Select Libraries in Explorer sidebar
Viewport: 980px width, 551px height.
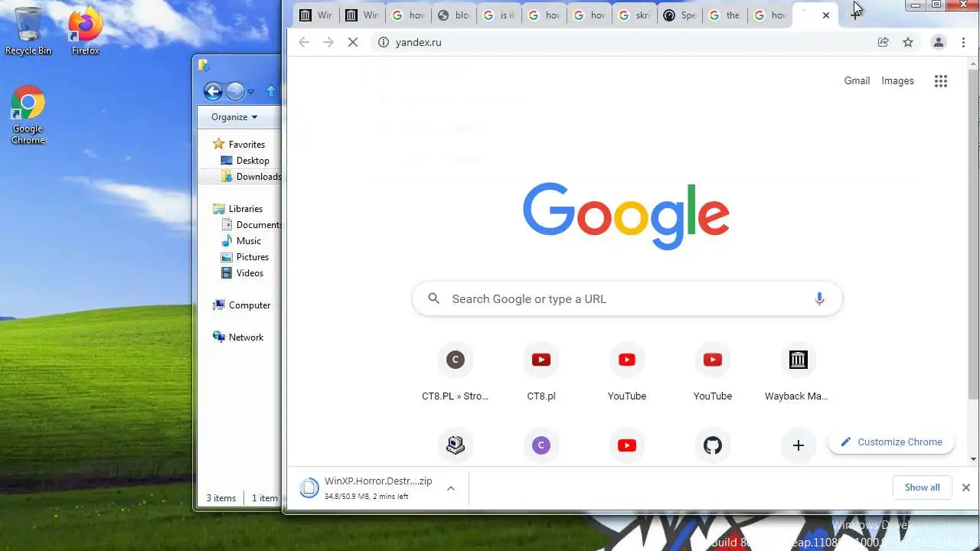(x=237, y=208)
